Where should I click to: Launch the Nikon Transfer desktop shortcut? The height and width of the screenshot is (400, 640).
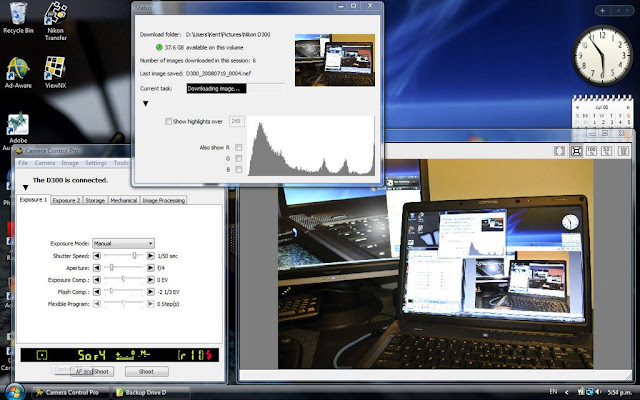pos(56,20)
